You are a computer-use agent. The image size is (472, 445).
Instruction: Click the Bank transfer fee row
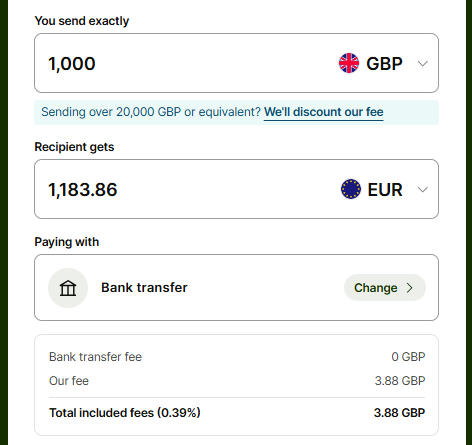click(x=237, y=357)
